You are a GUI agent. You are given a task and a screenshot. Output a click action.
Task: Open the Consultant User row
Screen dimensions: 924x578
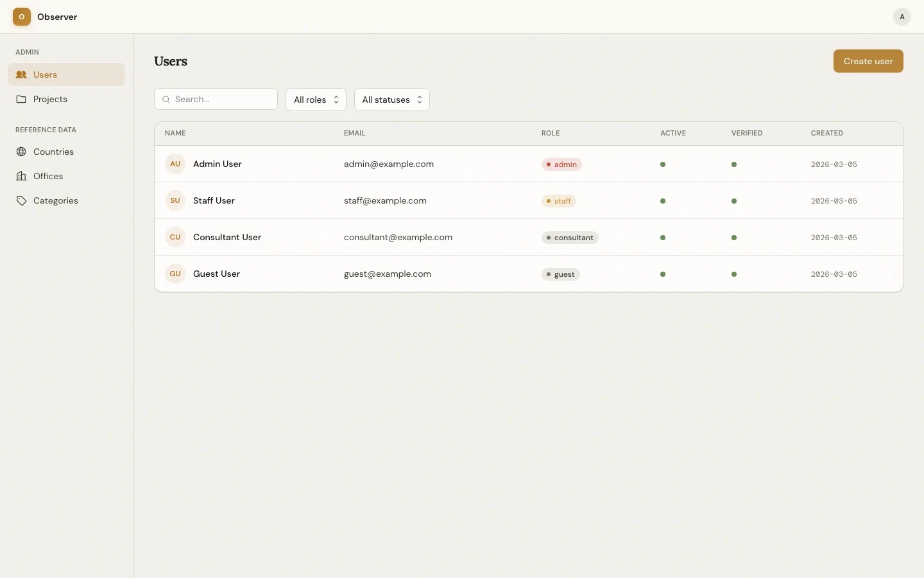point(227,237)
